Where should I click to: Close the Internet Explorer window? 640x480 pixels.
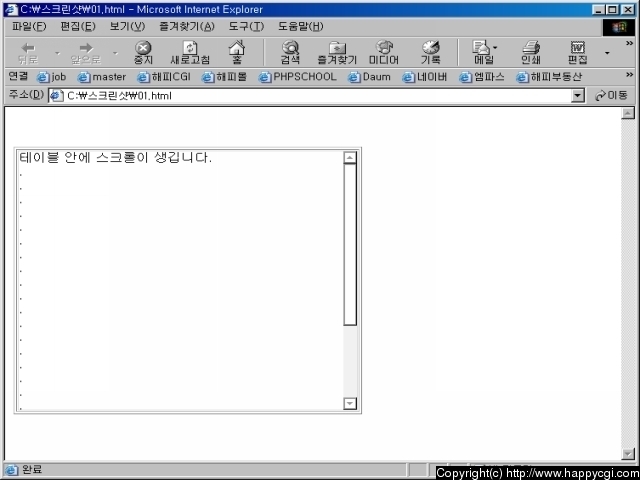click(x=627, y=9)
